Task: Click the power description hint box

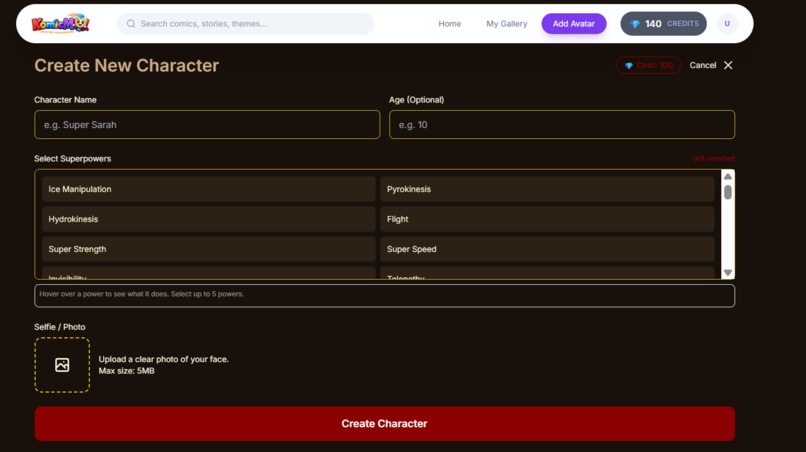Action: coord(384,296)
